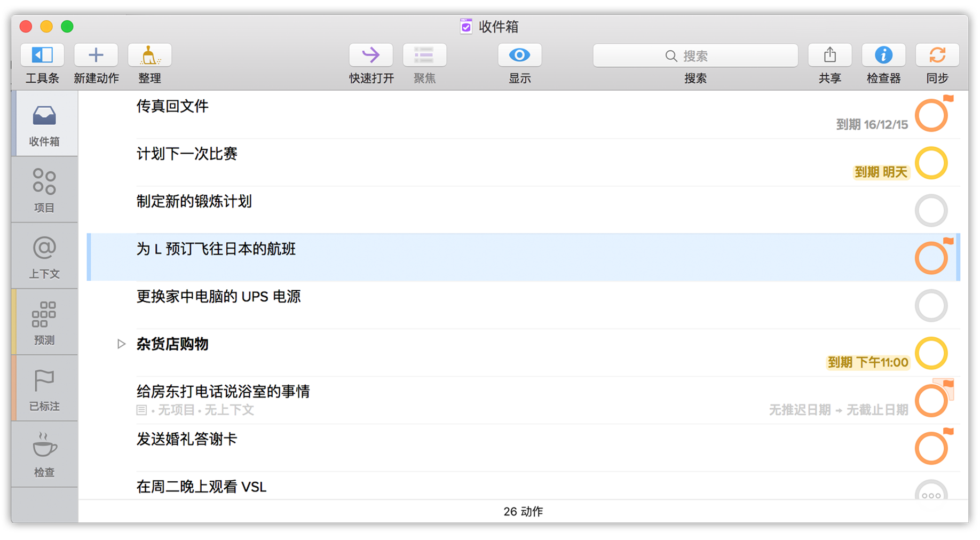Screen dimensions: 980x540
Task: Select the 发送婚礼答谢卡 task title
Action: pos(187,439)
